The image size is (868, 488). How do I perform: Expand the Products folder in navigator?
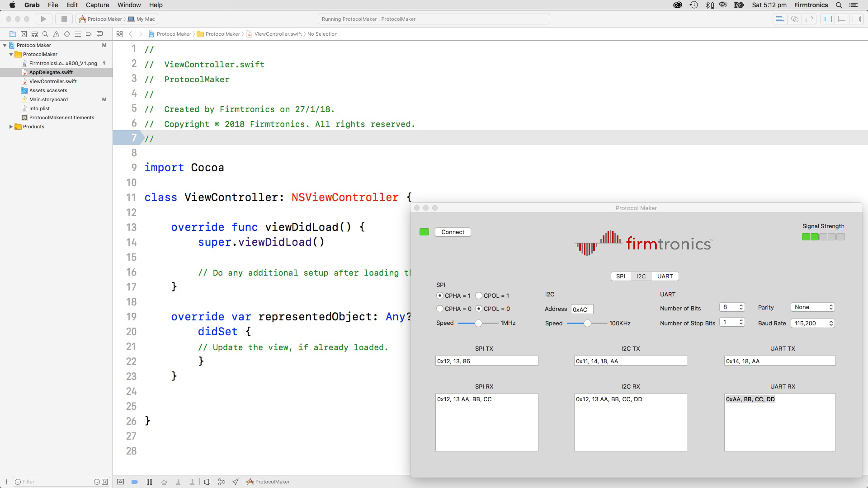pos(11,127)
